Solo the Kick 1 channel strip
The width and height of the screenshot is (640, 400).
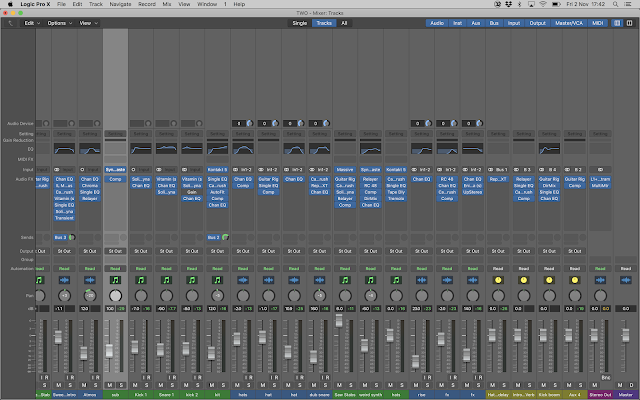coord(147,385)
